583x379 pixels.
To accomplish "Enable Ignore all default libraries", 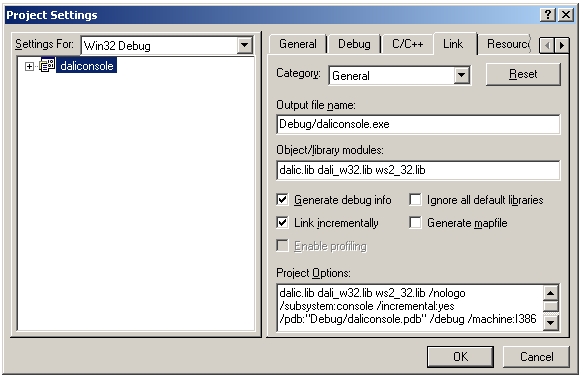I will 415,200.
